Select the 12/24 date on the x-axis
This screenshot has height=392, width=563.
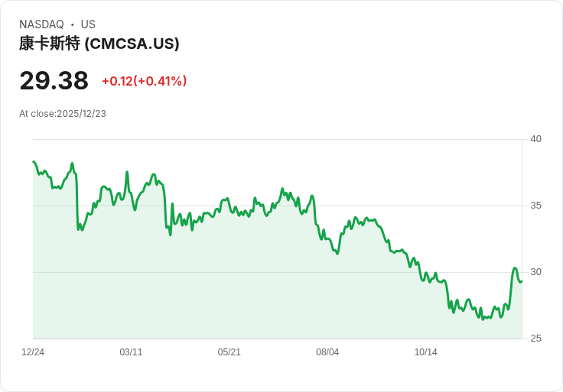tap(33, 352)
